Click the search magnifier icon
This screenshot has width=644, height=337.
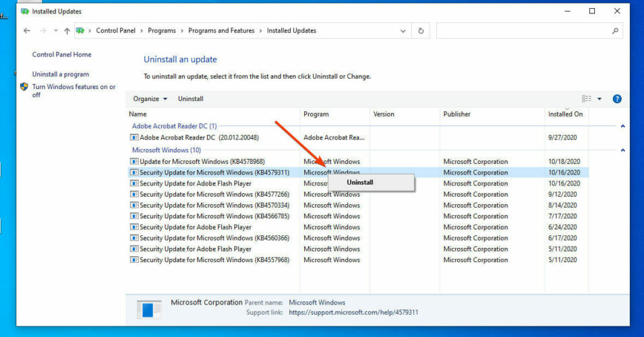pos(615,31)
